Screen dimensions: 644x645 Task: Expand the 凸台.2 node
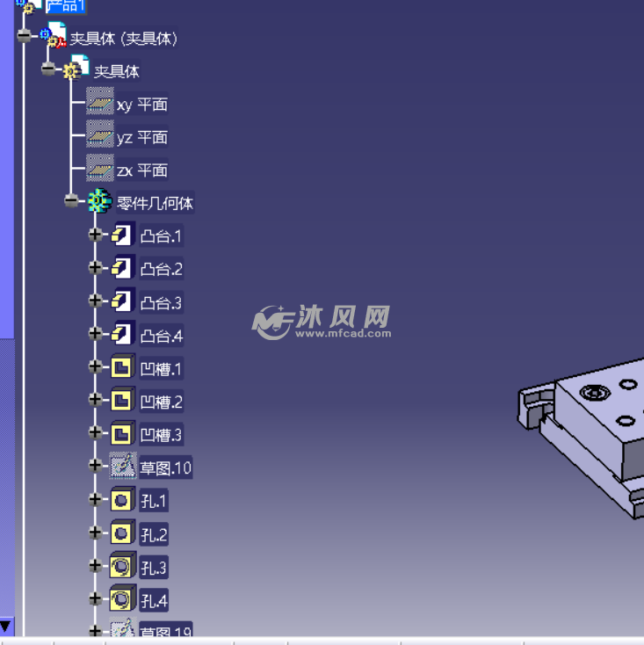coord(95,267)
